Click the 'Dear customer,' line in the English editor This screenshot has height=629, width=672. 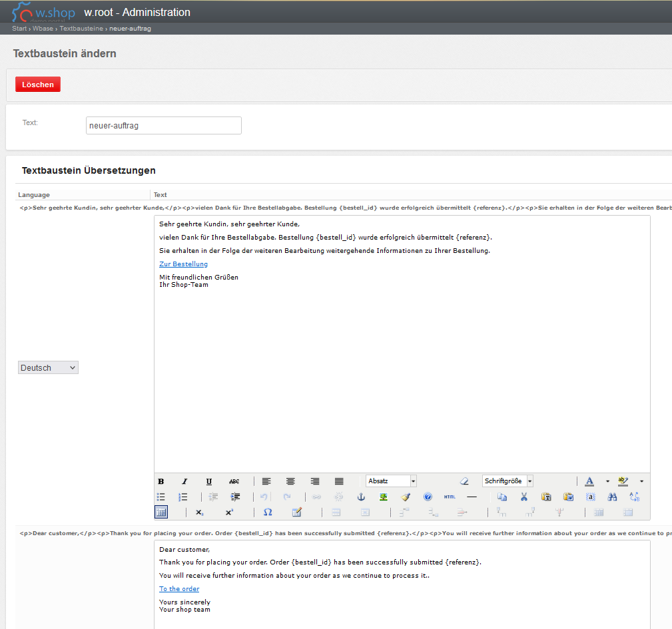coord(184,549)
